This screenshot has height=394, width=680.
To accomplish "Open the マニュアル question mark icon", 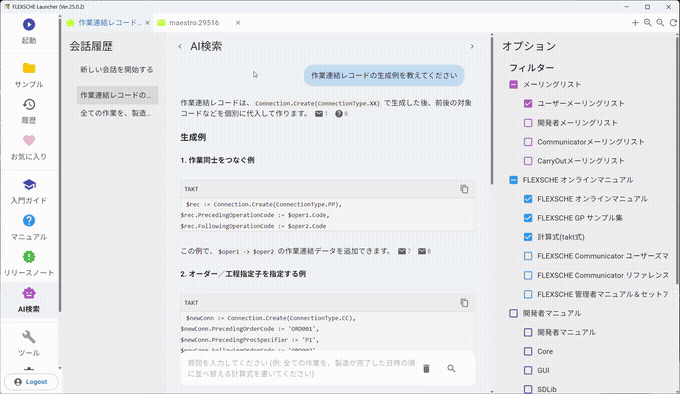I will [x=29, y=221].
